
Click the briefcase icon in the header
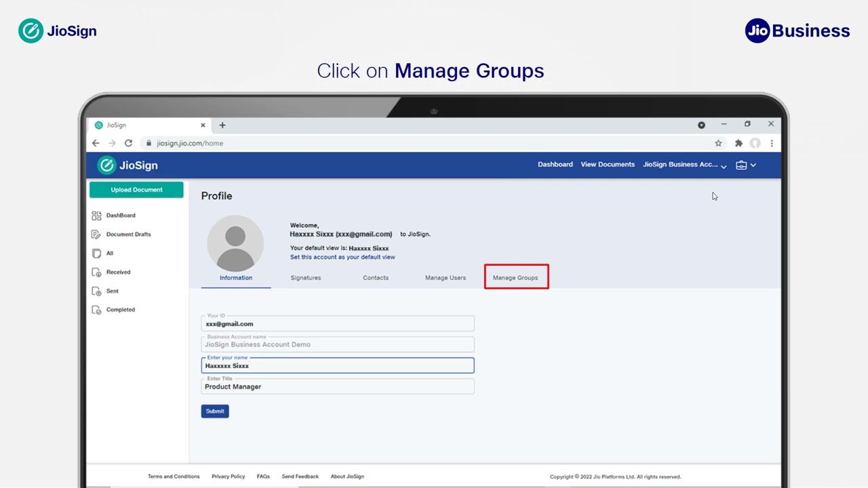741,165
